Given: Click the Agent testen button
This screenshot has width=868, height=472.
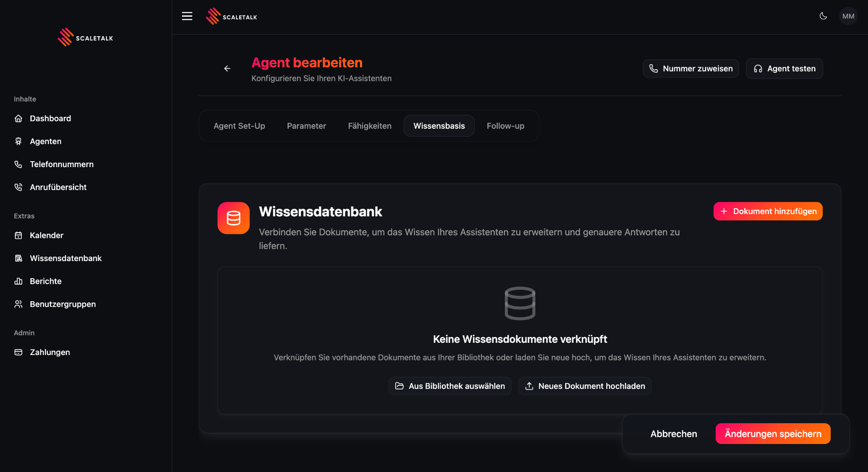Looking at the screenshot, I should coord(784,69).
